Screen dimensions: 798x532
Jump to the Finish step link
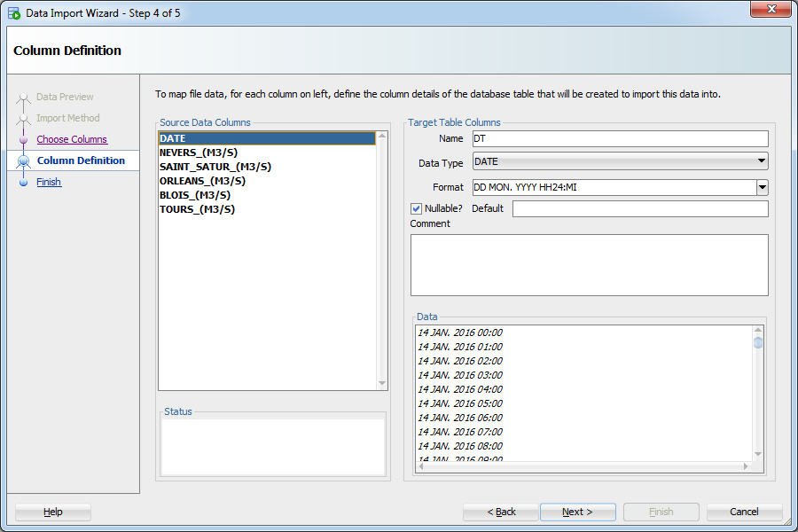click(x=49, y=182)
